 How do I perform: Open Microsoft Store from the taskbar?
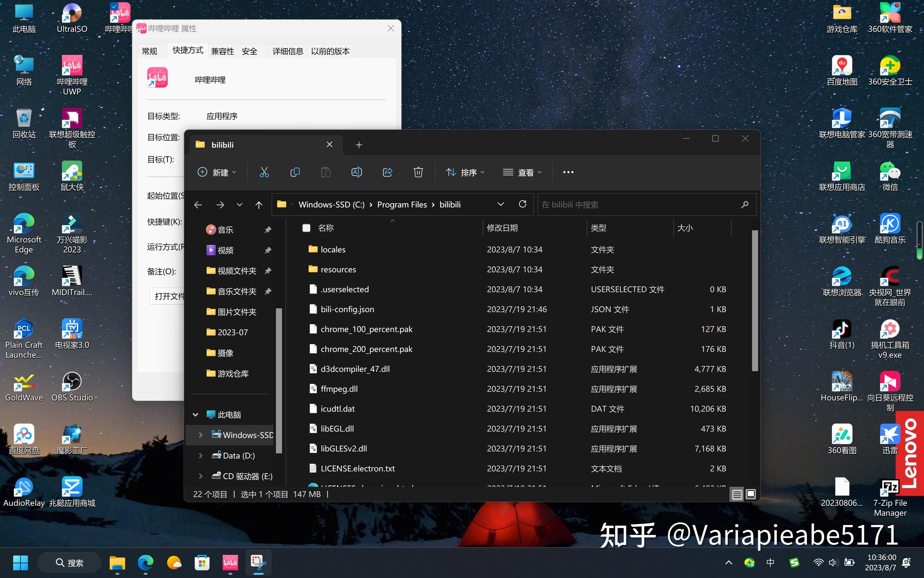202,563
